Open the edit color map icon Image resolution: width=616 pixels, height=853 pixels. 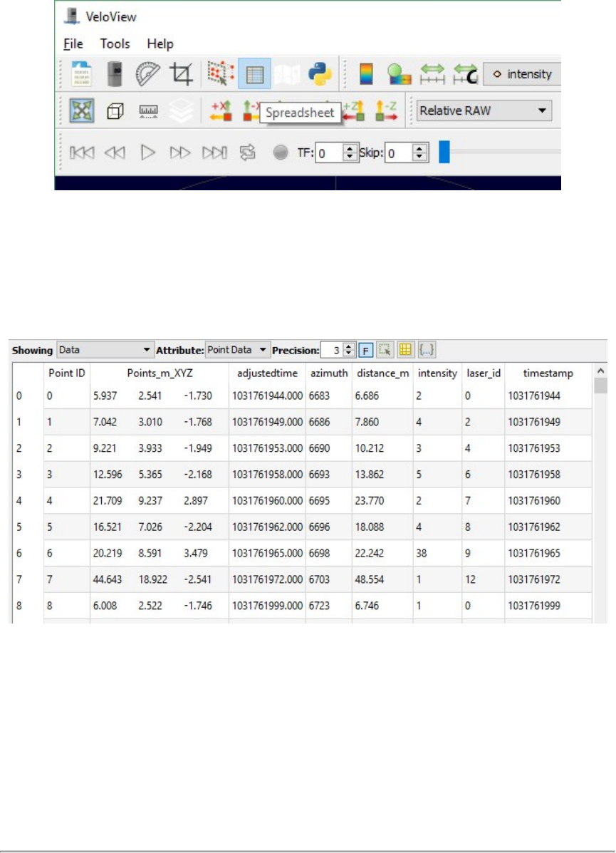click(399, 74)
